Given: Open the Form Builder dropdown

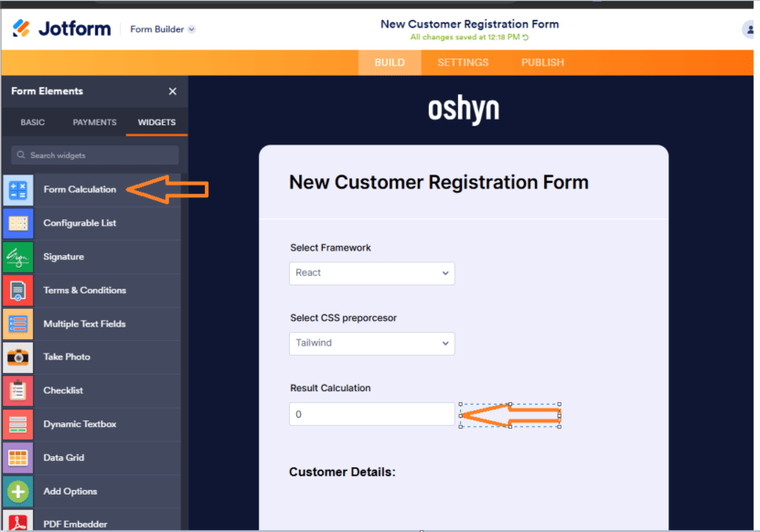Looking at the screenshot, I should pyautogui.click(x=163, y=29).
